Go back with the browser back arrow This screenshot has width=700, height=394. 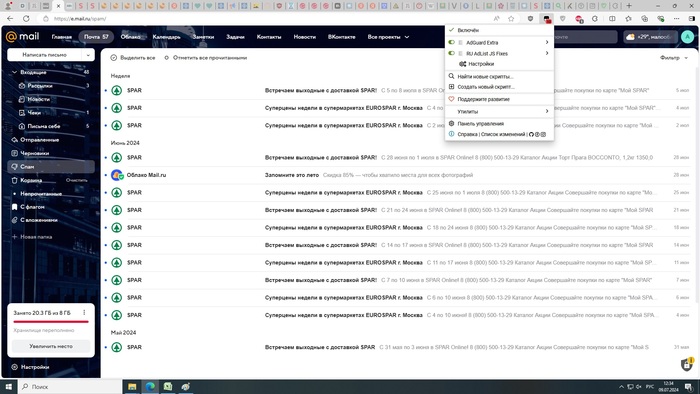tap(10, 19)
